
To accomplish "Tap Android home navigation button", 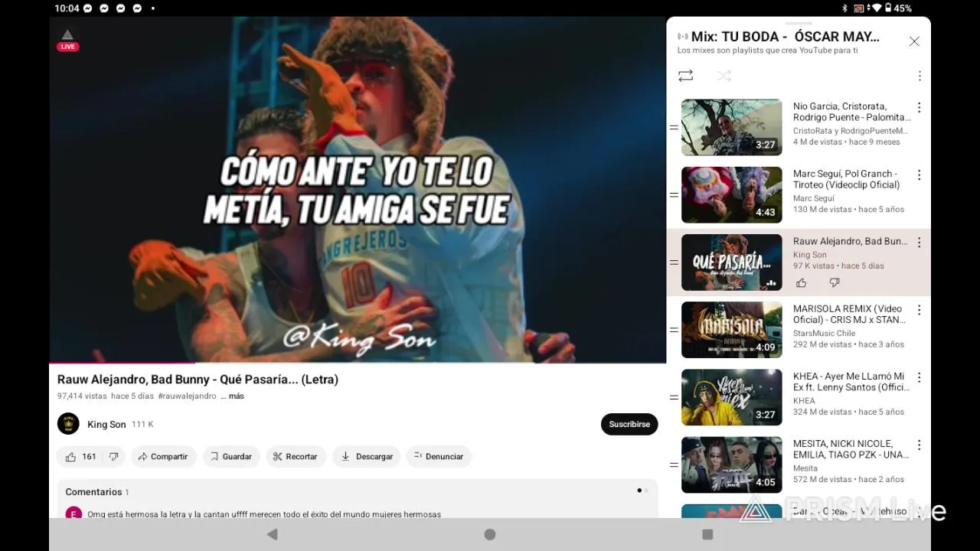I will (x=490, y=534).
